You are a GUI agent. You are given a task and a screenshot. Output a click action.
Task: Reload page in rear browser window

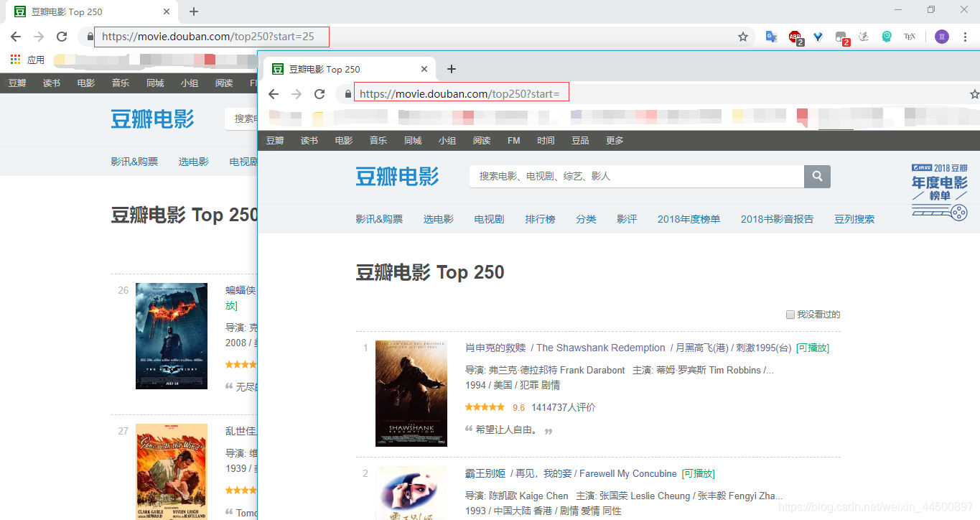point(62,37)
